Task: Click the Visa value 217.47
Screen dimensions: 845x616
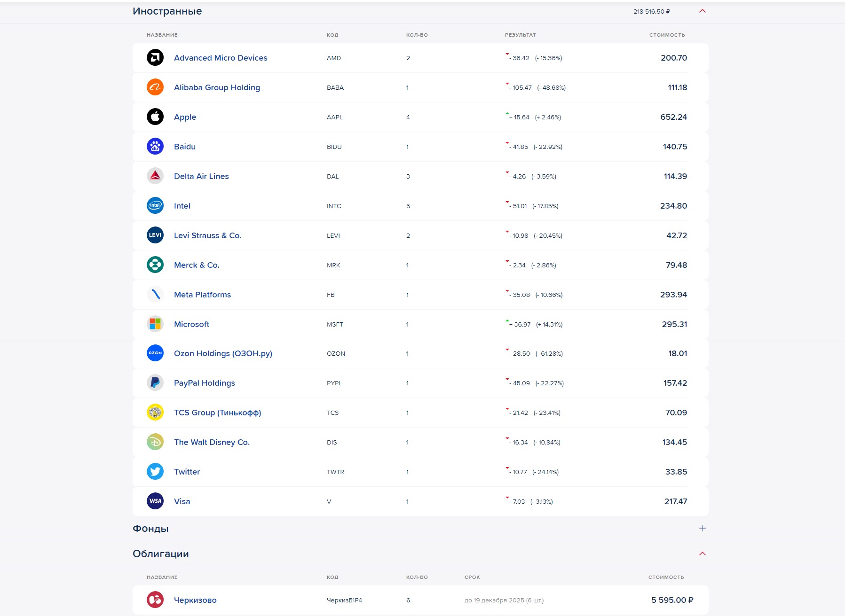Action: 675,501
